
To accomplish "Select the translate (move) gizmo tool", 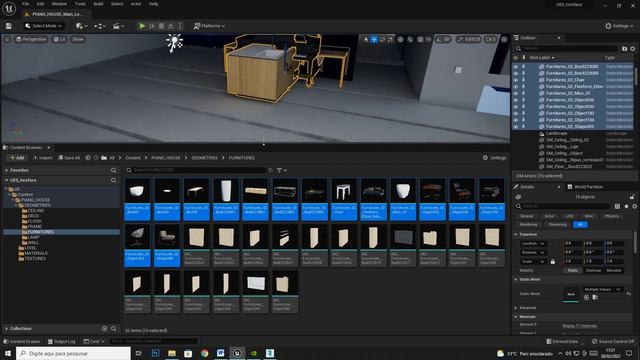I will coord(374,39).
